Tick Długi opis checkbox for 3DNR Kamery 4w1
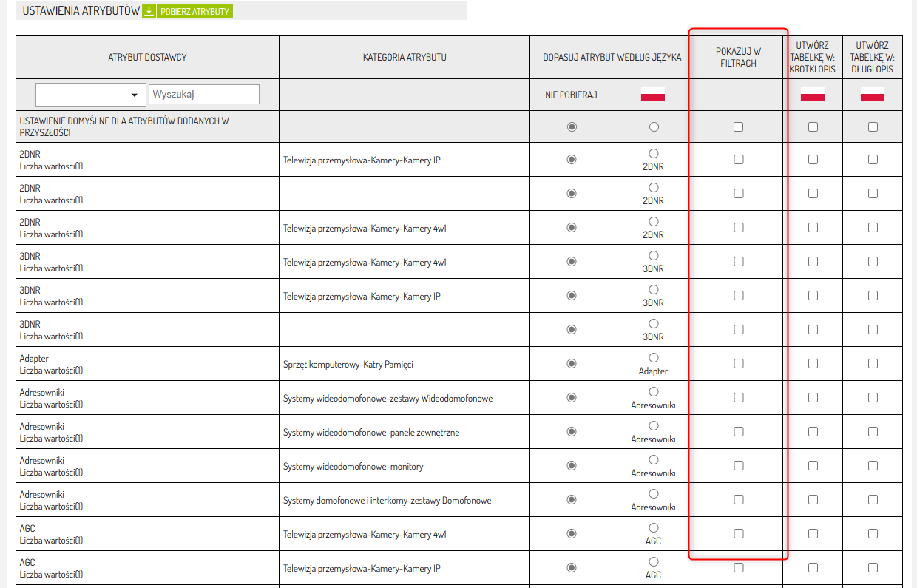This screenshot has height=588, width=917. point(873,261)
